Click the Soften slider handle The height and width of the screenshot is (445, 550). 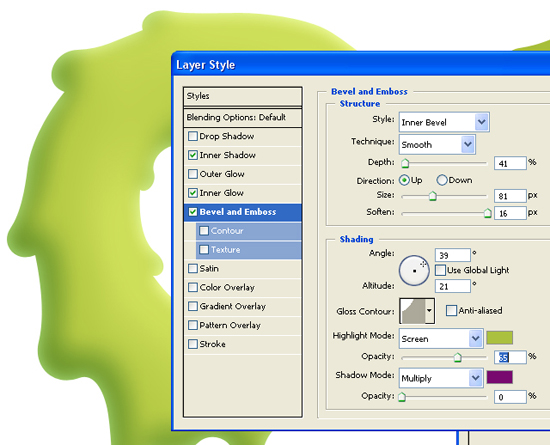pyautogui.click(x=488, y=213)
